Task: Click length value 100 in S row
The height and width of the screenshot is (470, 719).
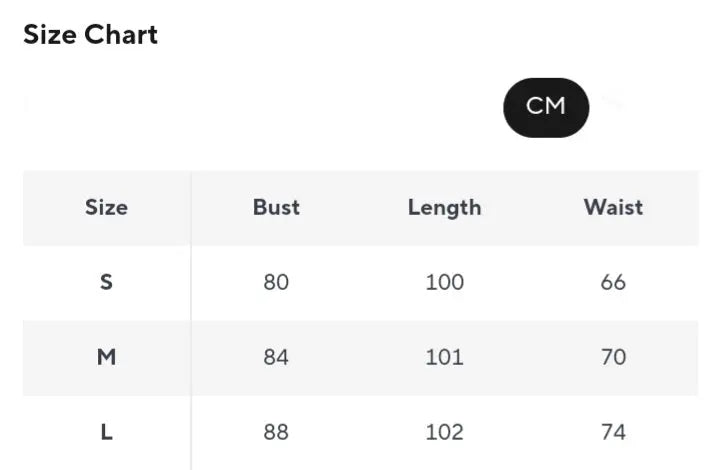Action: pyautogui.click(x=444, y=282)
